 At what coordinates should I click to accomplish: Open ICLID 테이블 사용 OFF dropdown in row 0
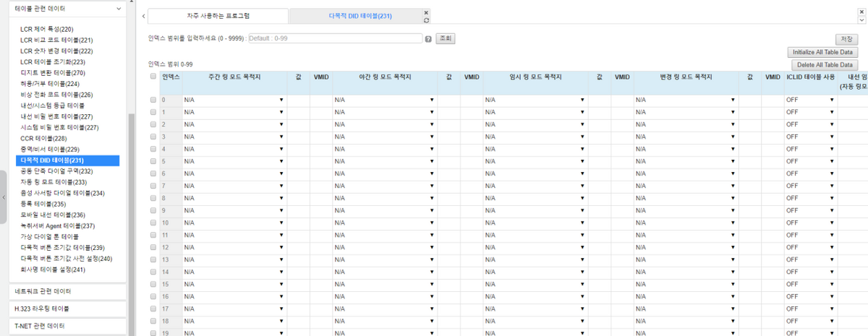point(810,100)
